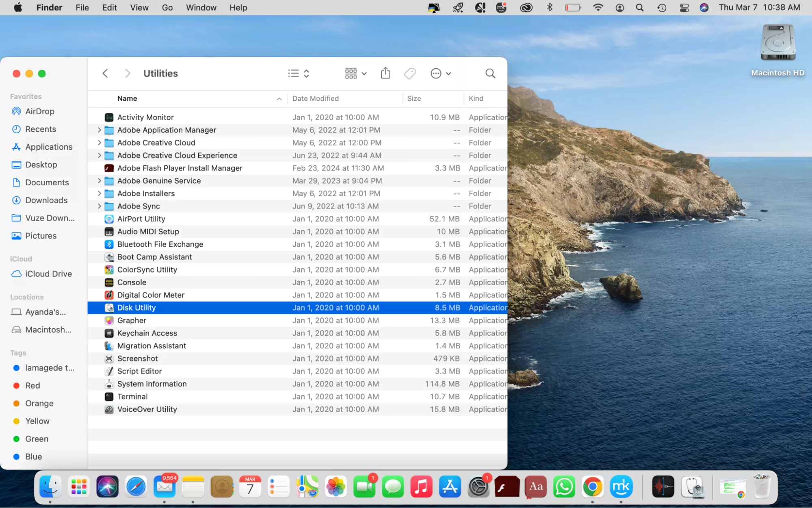
Task: Click the Share icon in the toolbar
Action: 385,73
